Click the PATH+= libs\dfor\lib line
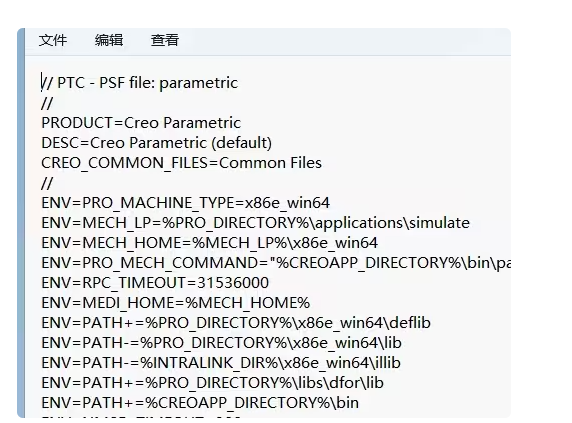The height and width of the screenshot is (423, 572). click(212, 383)
